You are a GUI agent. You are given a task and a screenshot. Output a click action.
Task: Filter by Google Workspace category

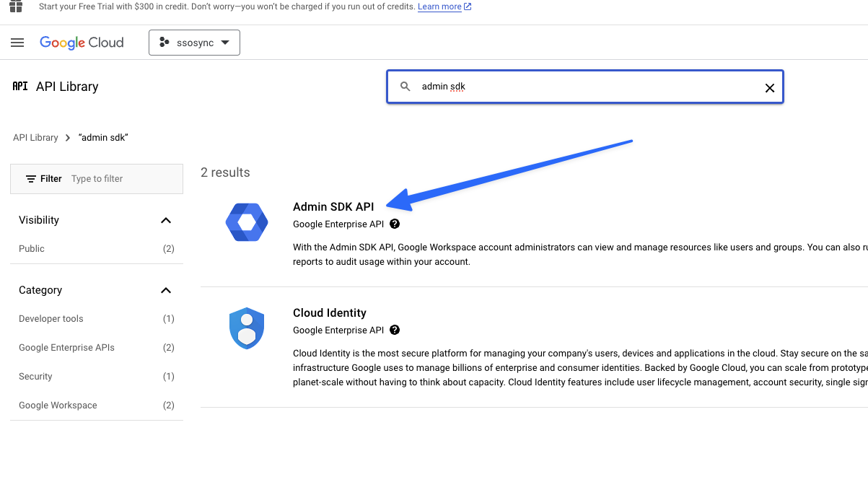click(97, 405)
